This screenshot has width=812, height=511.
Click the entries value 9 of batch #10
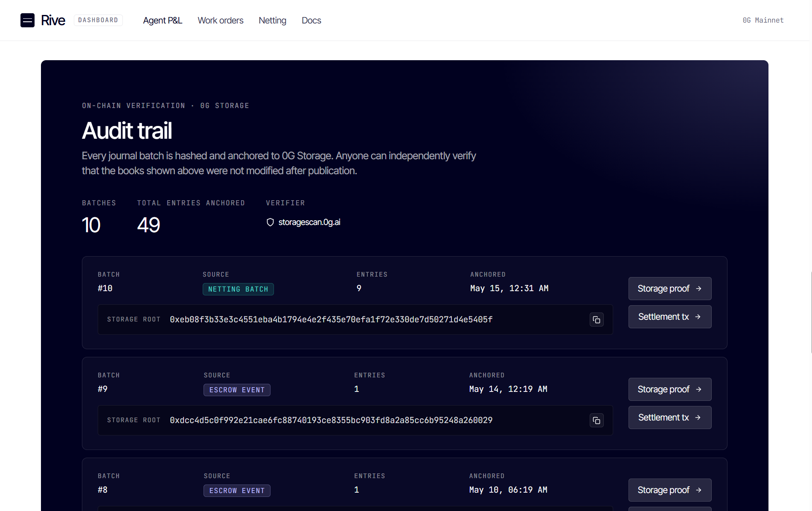tap(359, 288)
